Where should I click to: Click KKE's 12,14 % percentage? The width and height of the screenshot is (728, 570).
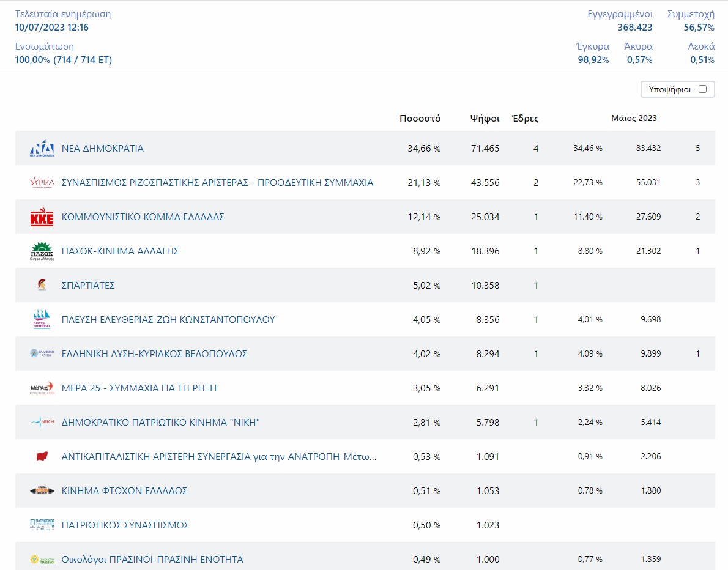[x=424, y=217]
